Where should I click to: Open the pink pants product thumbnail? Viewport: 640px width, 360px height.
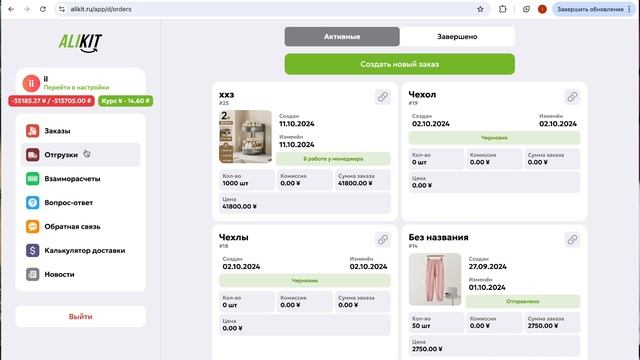[x=435, y=279]
